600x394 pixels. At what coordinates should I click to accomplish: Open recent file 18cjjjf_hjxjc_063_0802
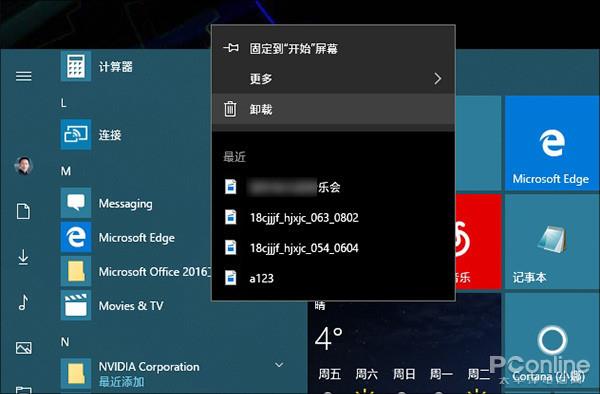[x=333, y=217]
